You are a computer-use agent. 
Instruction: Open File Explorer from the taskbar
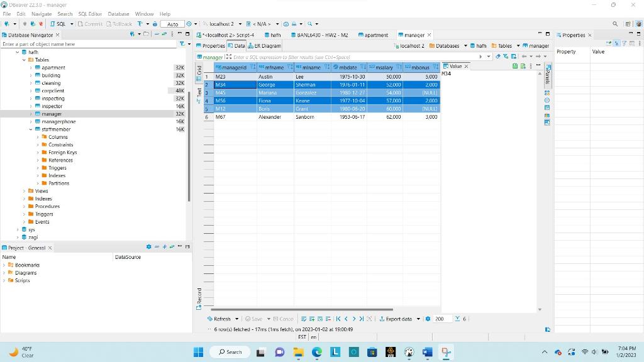pyautogui.click(x=298, y=352)
